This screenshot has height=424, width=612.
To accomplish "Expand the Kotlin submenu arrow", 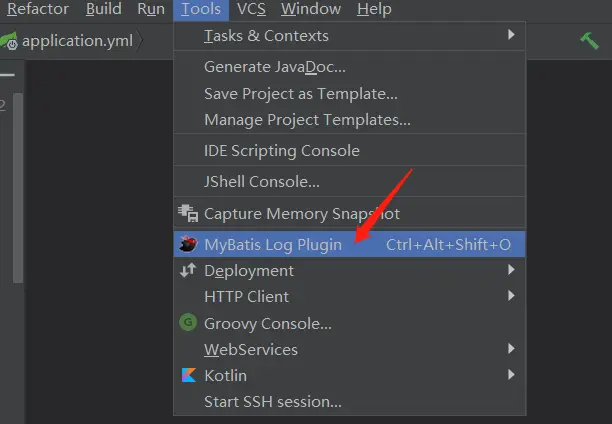I will tap(511, 375).
